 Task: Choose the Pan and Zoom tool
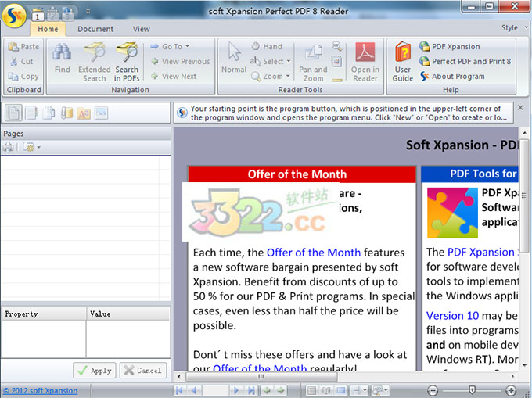[313, 63]
